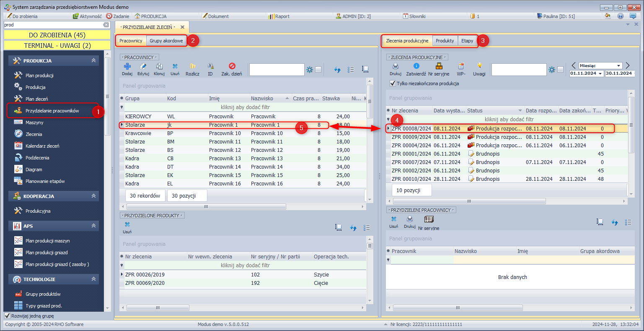644x331 pixels.
Task: Open Plan produkcji in the sidebar
Action: (39, 76)
